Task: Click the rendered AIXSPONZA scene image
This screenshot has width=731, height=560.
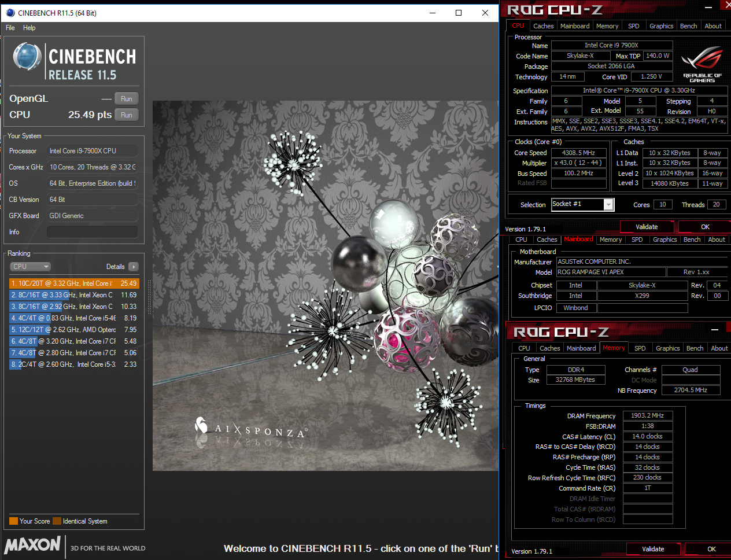Action: tap(325, 286)
